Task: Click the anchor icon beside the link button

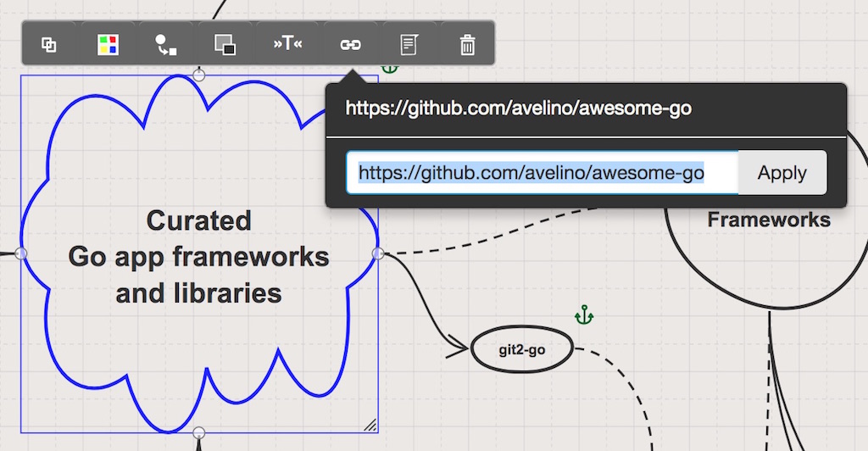Action: [390, 68]
